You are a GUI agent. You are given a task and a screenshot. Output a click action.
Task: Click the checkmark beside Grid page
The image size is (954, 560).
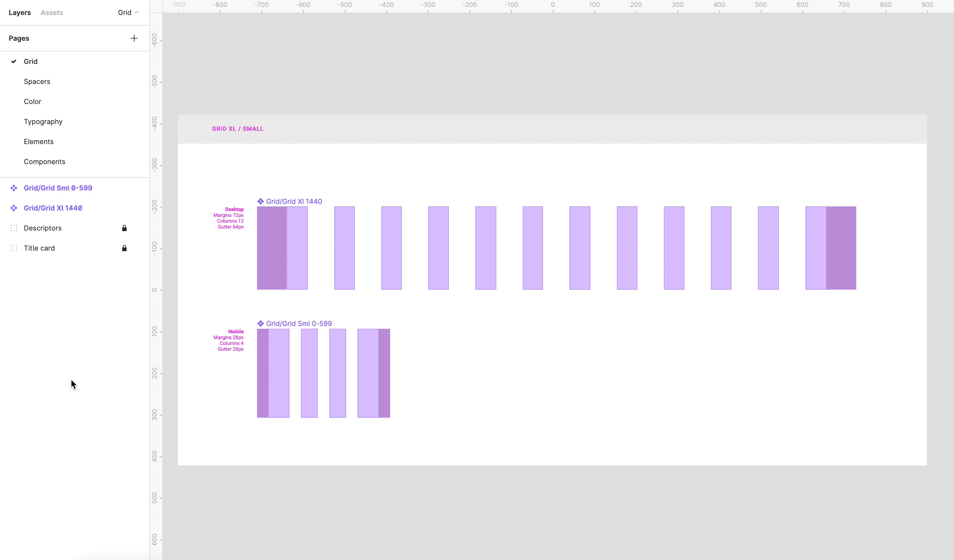click(13, 61)
